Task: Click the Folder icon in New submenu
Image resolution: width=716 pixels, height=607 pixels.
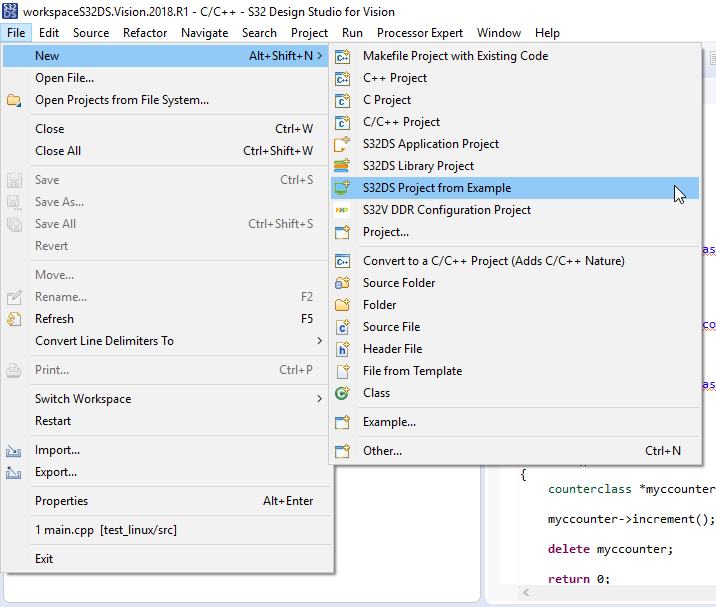Action: 342,305
